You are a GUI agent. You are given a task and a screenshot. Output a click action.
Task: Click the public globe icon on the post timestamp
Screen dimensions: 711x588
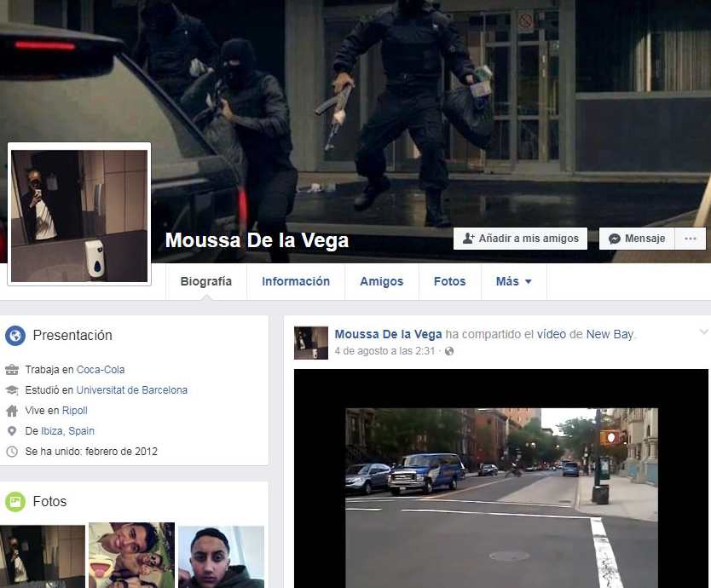click(449, 351)
